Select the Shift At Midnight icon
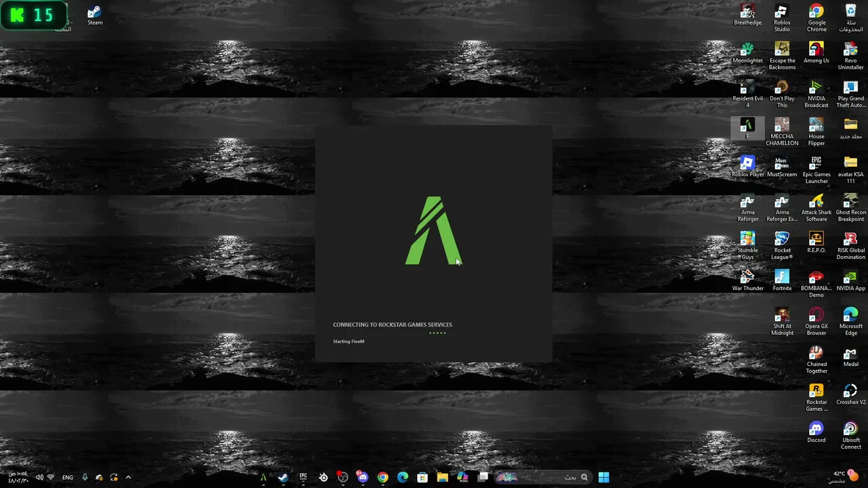This screenshot has width=868, height=488. coord(782,322)
